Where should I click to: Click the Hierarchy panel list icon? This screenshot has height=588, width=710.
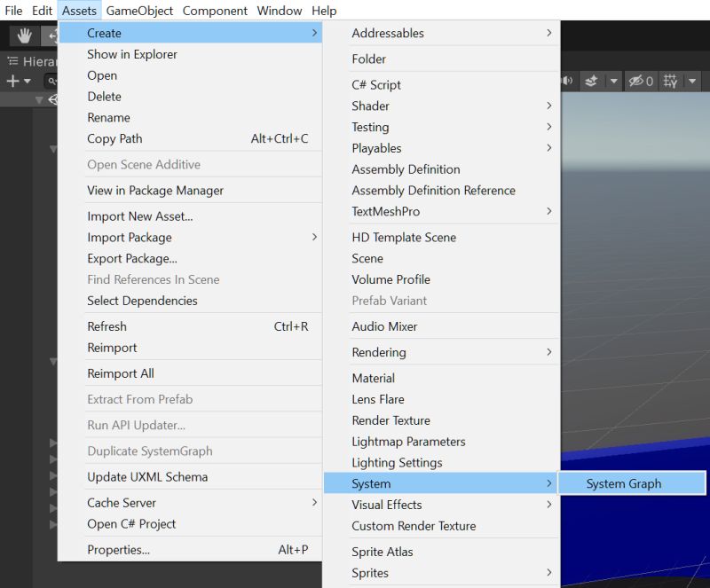click(x=12, y=60)
